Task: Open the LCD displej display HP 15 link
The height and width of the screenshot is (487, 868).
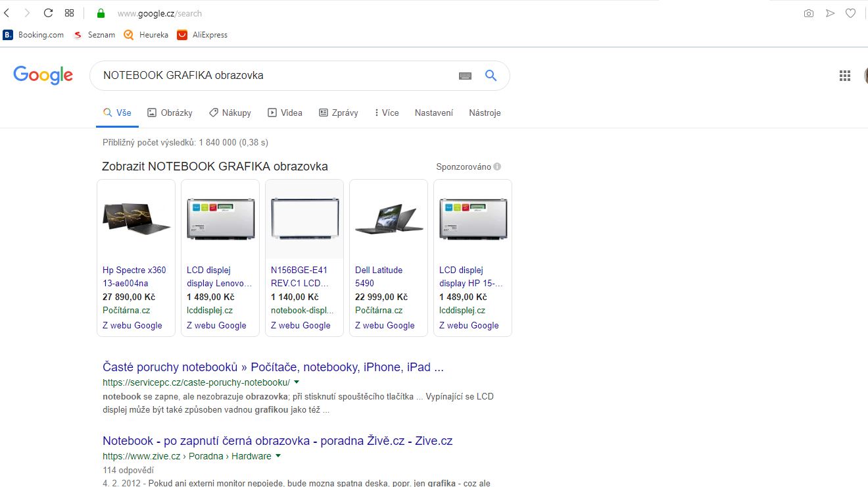Action: click(x=471, y=276)
